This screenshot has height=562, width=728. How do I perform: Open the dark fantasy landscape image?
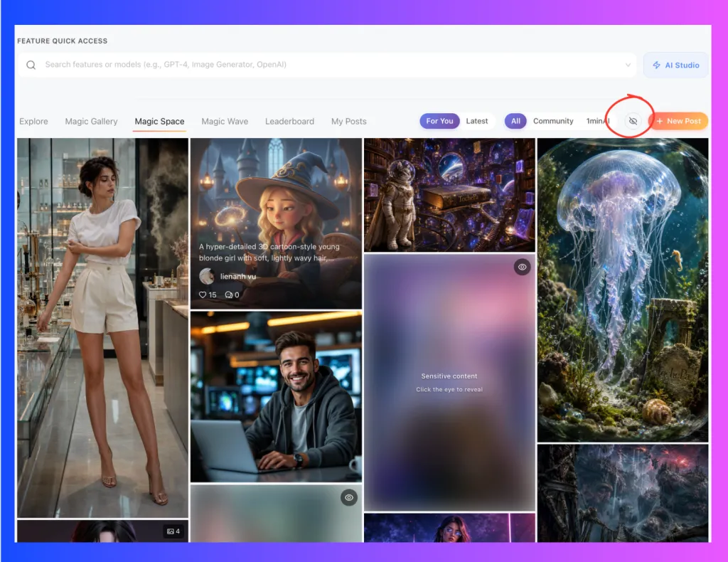[x=623, y=493]
